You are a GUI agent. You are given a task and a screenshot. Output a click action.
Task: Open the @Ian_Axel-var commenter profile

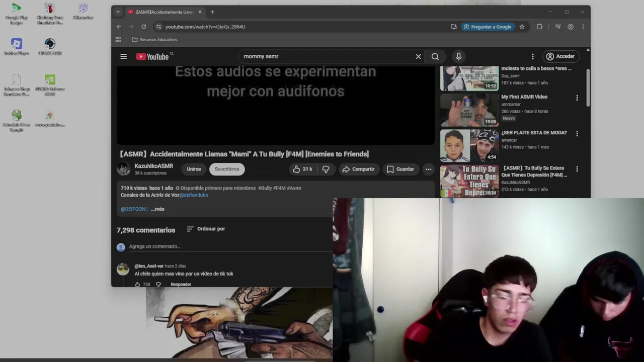[x=149, y=266]
